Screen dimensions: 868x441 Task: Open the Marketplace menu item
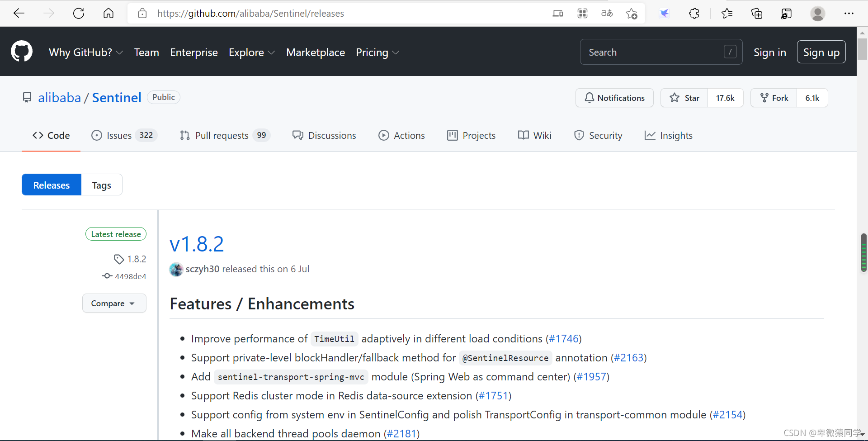316,52
